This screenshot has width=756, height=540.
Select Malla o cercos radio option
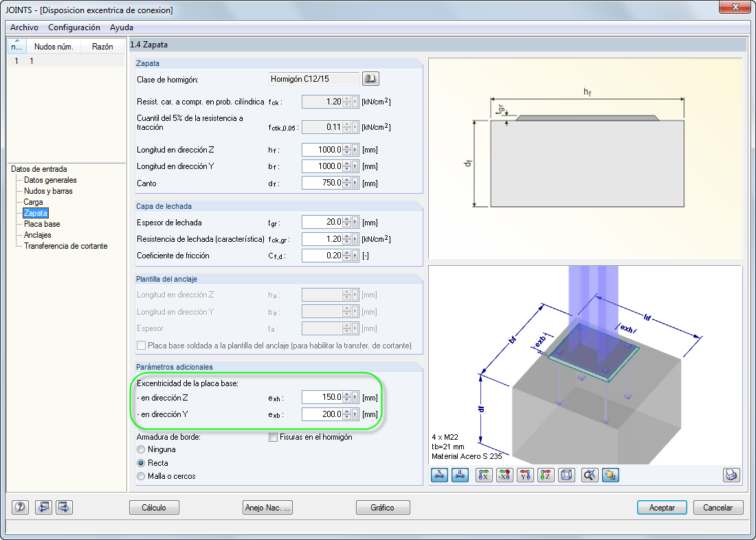tap(141, 476)
